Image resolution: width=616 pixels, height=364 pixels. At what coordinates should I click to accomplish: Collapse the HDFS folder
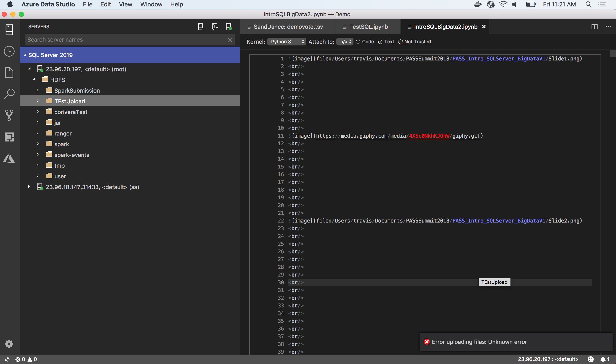click(34, 80)
